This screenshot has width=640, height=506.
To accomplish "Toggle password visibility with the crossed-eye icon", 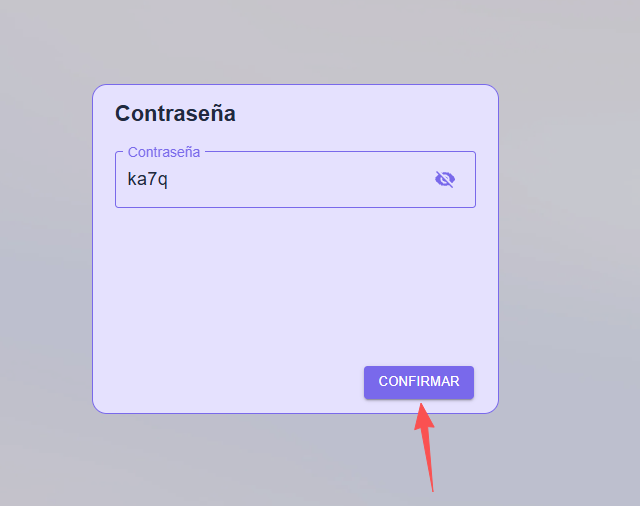I will (445, 179).
